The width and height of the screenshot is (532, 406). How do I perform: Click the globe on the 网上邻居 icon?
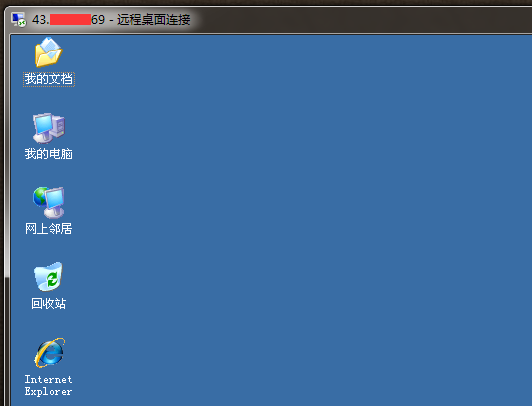(39, 196)
